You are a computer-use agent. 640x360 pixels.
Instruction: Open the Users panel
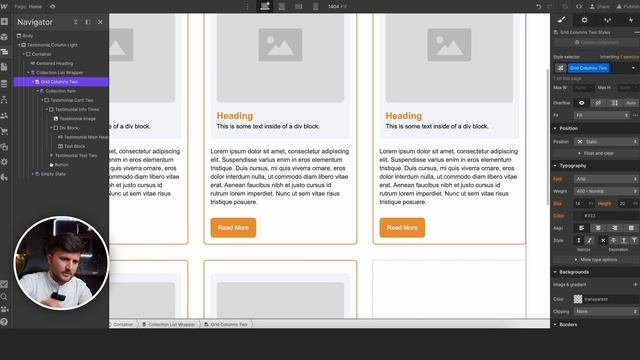click(x=4, y=116)
